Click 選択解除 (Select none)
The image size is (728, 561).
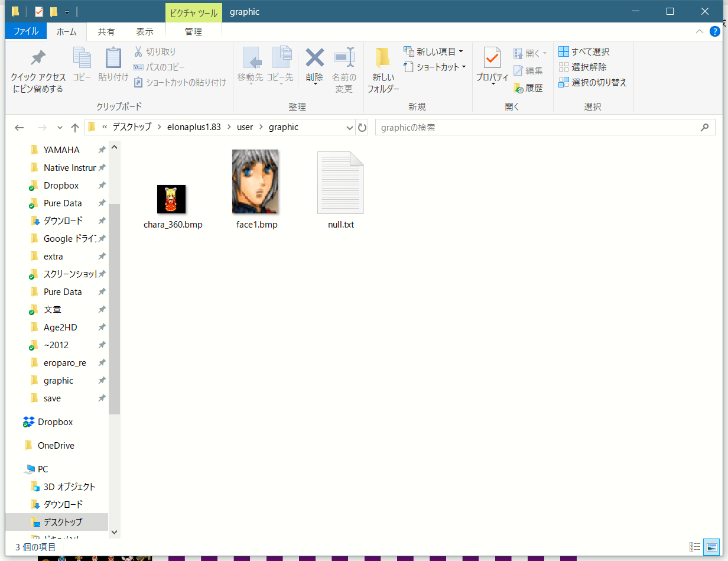pyautogui.click(x=583, y=67)
